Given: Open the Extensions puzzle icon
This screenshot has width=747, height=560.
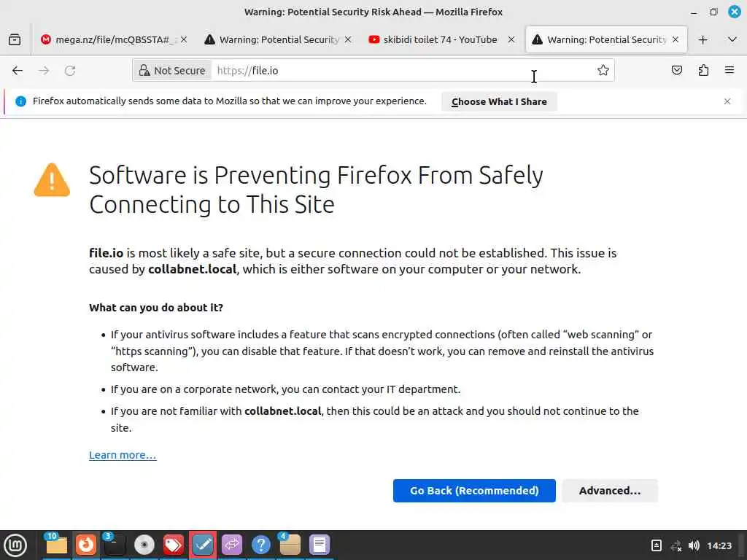Looking at the screenshot, I should [x=703, y=71].
